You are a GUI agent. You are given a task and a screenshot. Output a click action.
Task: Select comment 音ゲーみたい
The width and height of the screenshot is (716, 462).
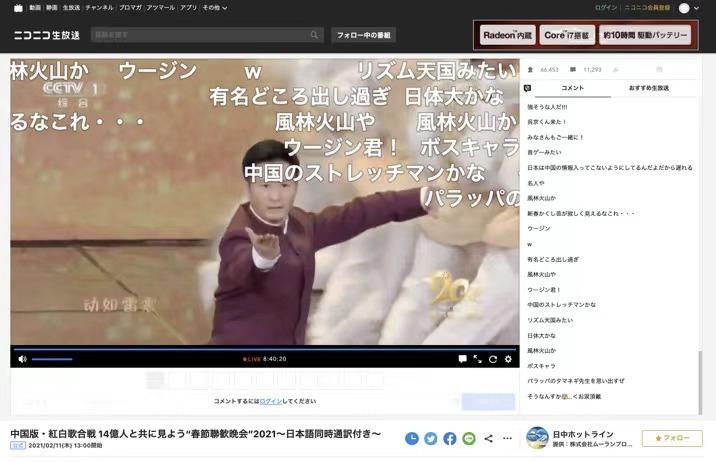[544, 152]
